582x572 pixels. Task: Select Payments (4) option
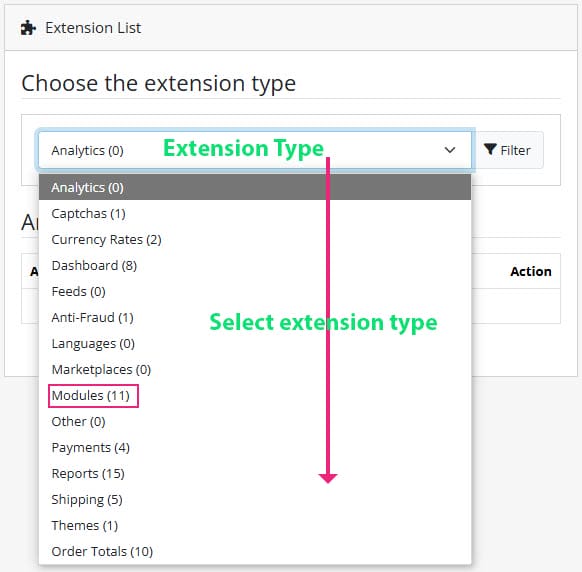point(255,447)
